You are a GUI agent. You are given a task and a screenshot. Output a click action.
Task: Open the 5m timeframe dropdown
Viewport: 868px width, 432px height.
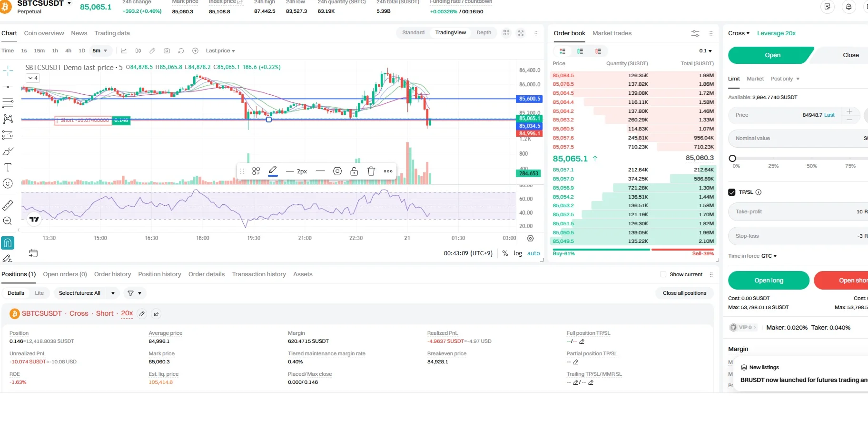(x=100, y=51)
